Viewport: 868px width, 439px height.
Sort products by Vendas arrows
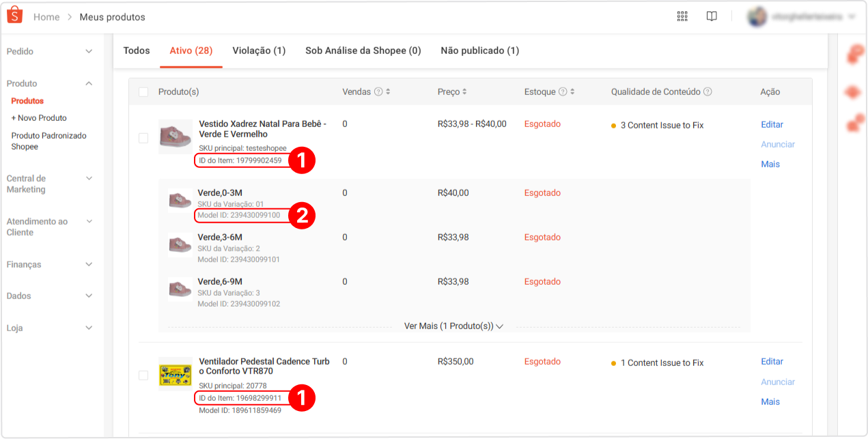(x=388, y=91)
